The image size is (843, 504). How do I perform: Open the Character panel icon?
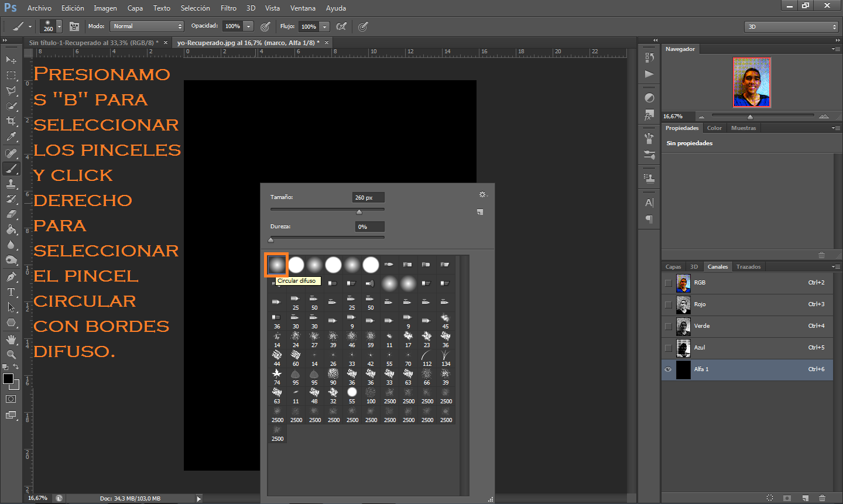[x=649, y=203]
